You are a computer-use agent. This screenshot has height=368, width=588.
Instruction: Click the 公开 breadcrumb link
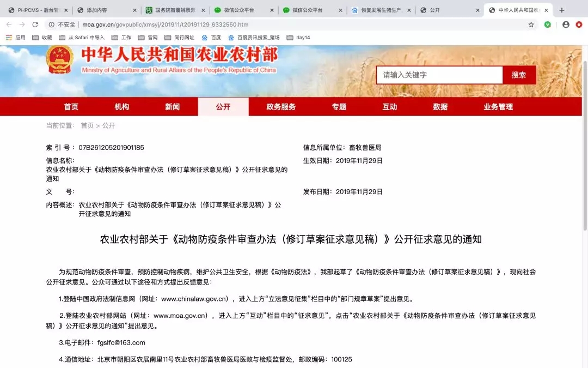pyautogui.click(x=109, y=125)
